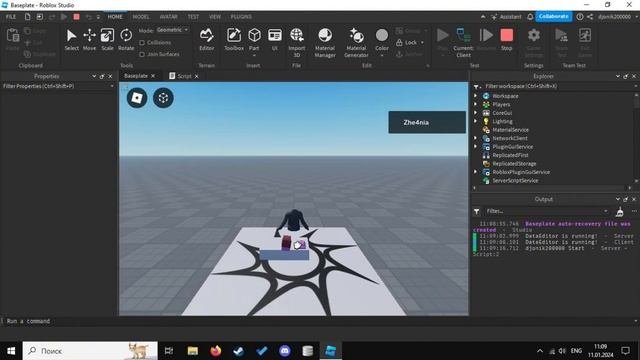Close the Script tab
This screenshot has width=640, height=360.
(x=197, y=76)
